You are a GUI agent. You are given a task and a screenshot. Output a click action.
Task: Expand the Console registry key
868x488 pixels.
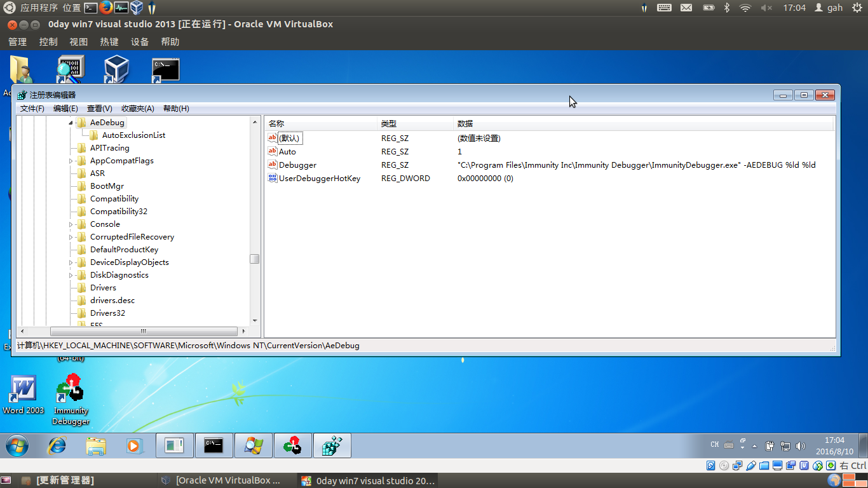click(71, 224)
